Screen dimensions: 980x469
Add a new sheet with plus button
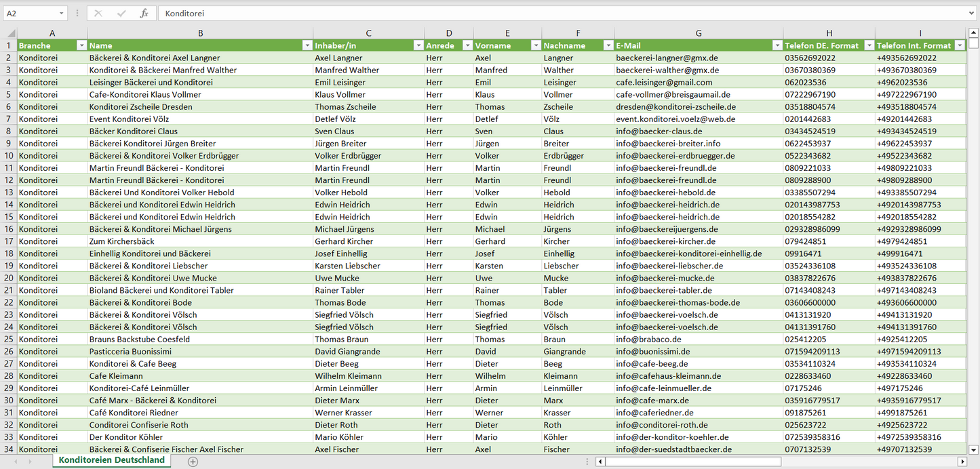coord(193,462)
